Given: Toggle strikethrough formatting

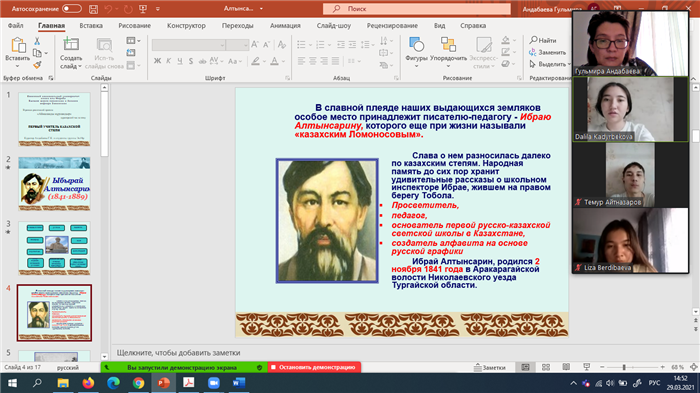Looking at the screenshot, I should click(202, 61).
